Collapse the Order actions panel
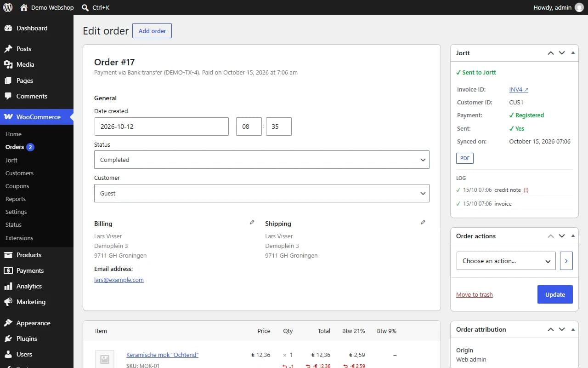Image resolution: width=588 pixels, height=368 pixels. click(573, 236)
